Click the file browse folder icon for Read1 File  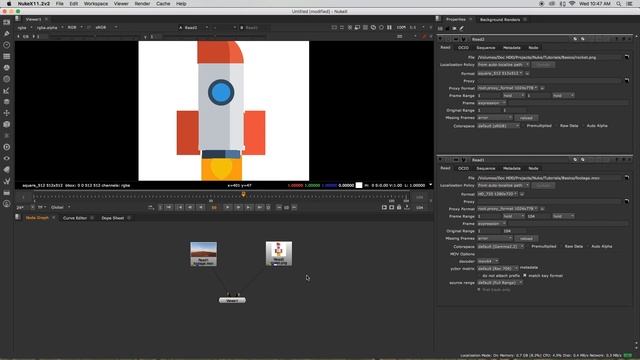(627, 178)
